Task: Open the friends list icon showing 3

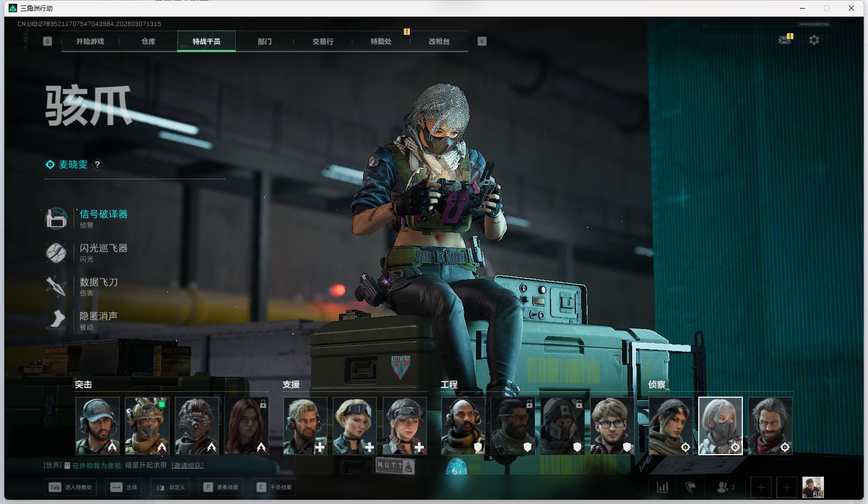Action: (x=726, y=487)
